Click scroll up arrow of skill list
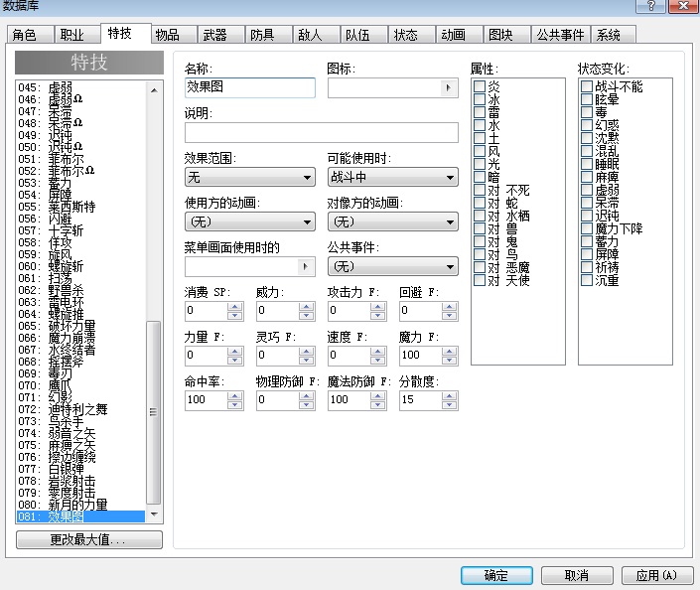Screen dimensions: 700x590 click(154, 90)
